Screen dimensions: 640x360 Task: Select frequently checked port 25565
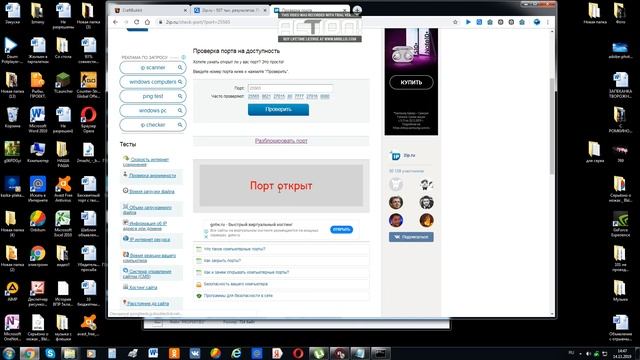point(253,97)
